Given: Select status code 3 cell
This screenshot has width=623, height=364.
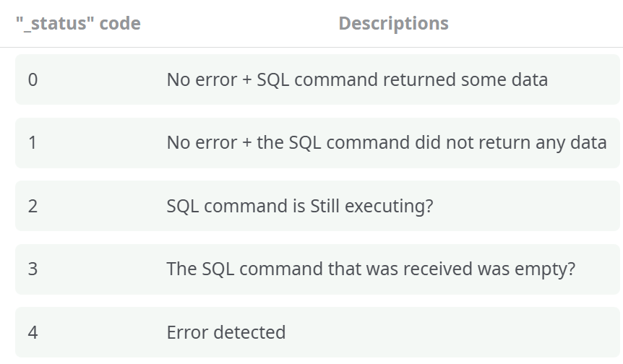Looking at the screenshot, I should tap(33, 269).
